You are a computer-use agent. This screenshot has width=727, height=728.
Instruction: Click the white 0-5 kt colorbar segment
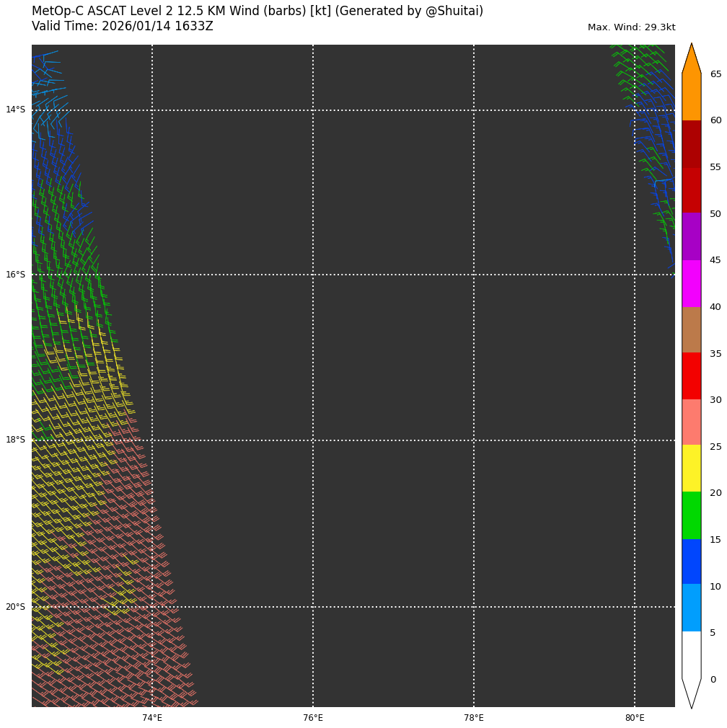point(691,654)
